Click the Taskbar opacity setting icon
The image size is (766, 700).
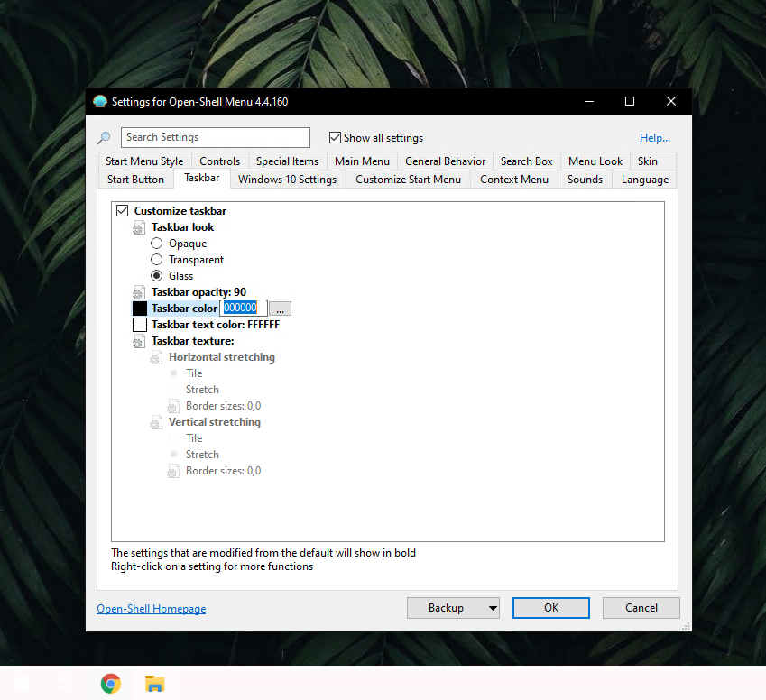coord(139,292)
